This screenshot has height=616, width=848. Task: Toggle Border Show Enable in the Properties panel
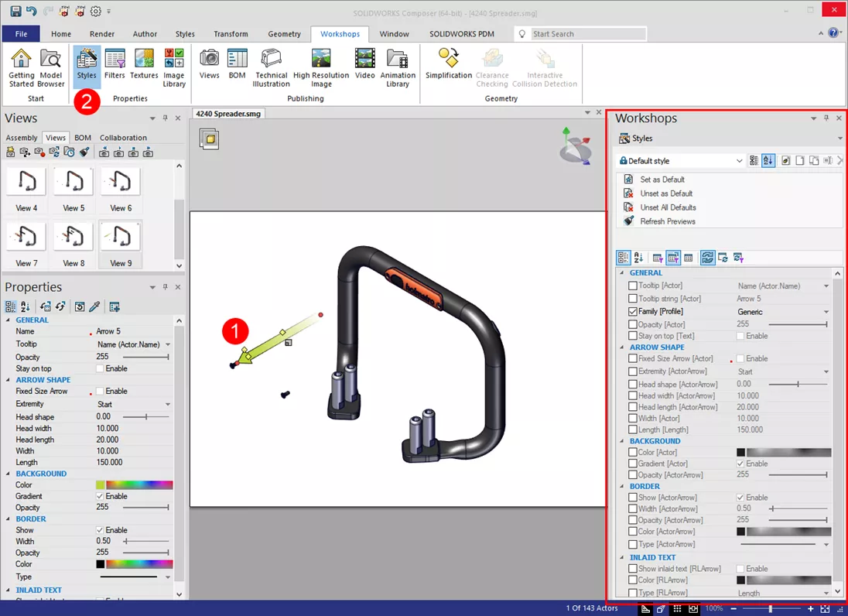coord(100,530)
